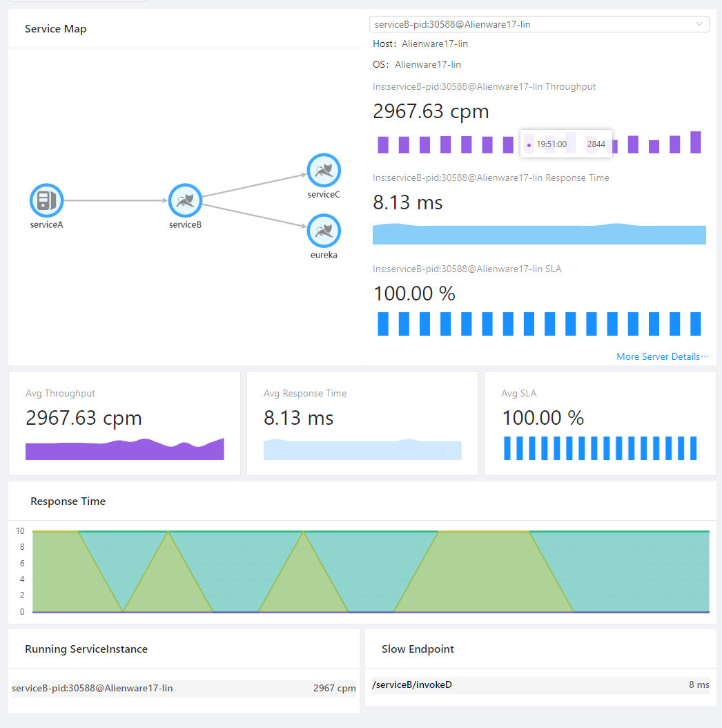Select the serviceA node in Service Map
Image resolution: width=722 pixels, height=728 pixels.
click(46, 200)
